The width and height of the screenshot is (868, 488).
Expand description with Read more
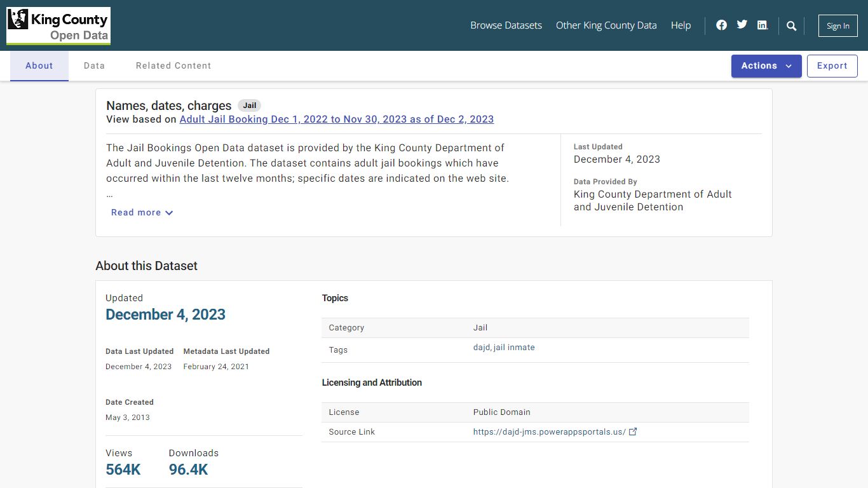pos(142,213)
